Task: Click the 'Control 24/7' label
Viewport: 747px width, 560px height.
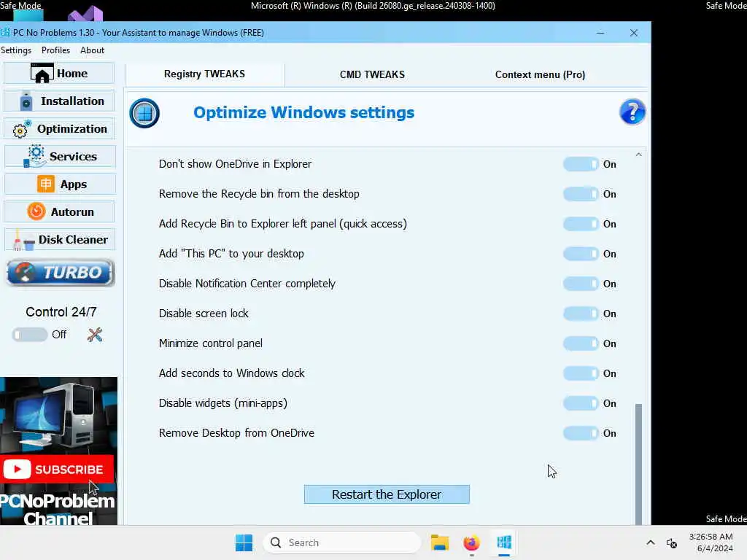Action: [61, 312]
